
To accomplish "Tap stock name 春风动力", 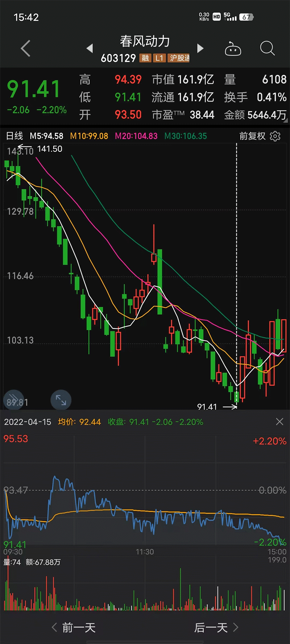I will coord(145,41).
